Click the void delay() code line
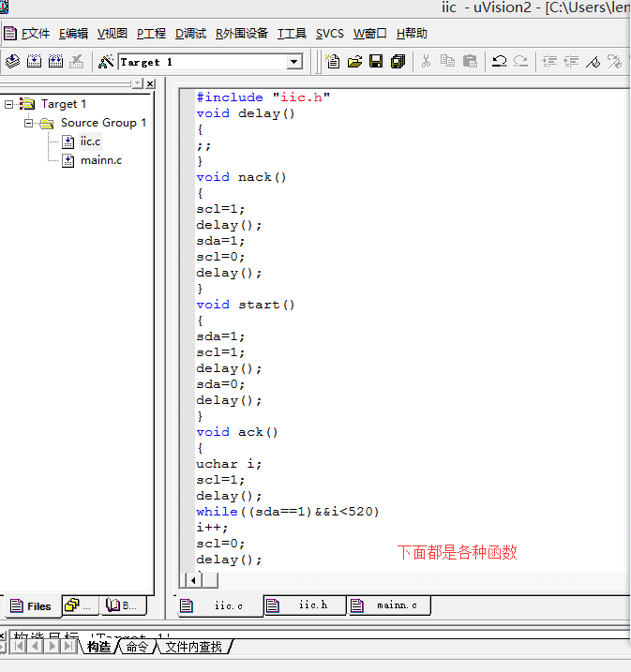The width and height of the screenshot is (631, 672). [246, 113]
